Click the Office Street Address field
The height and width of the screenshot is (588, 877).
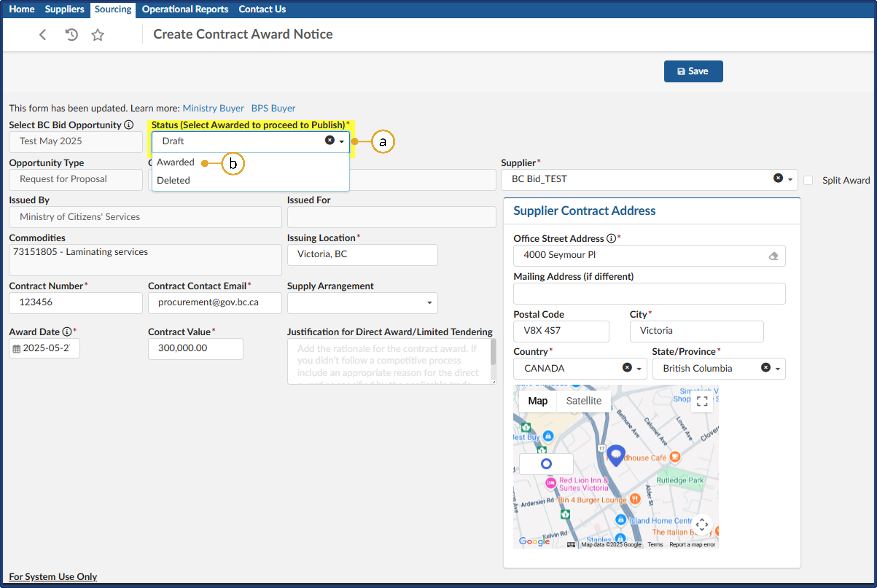649,256
